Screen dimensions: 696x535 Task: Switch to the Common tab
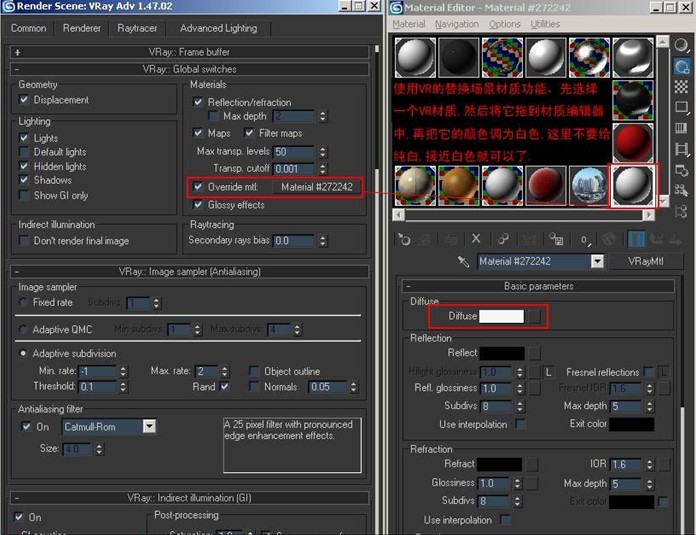tap(28, 28)
